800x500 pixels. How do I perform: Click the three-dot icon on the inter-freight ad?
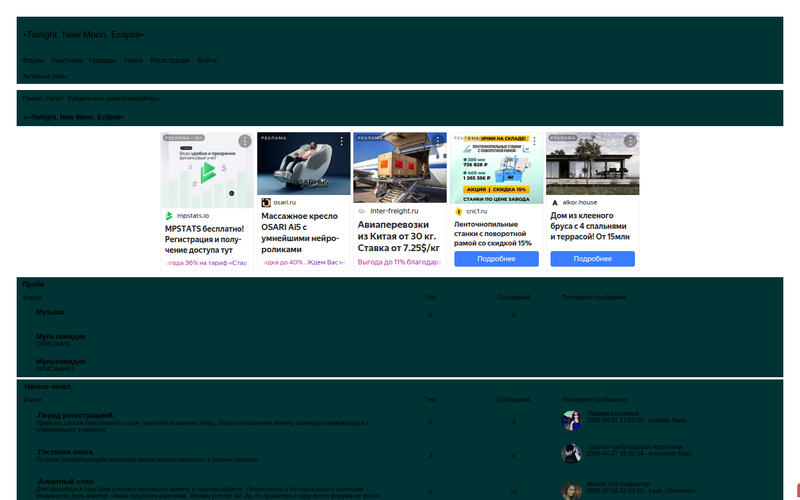click(437, 142)
